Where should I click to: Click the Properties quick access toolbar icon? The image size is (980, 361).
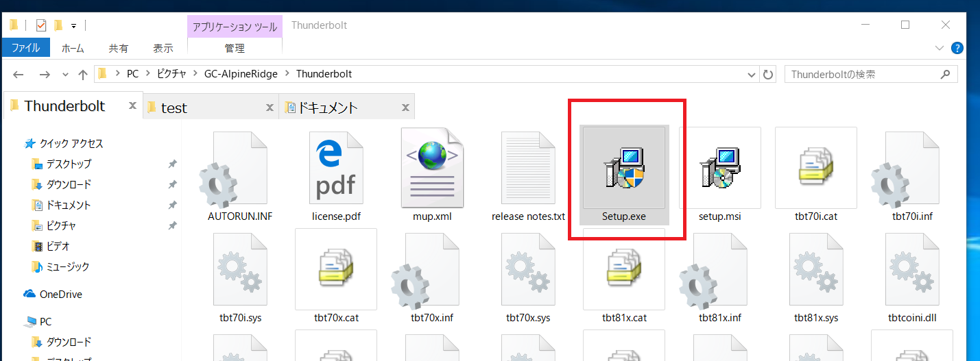[x=40, y=25]
